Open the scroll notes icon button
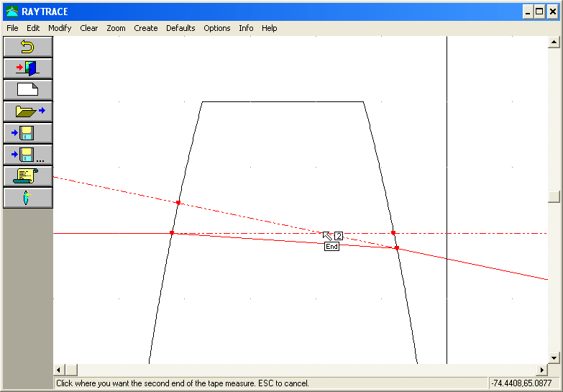The height and width of the screenshot is (392, 563). pyautogui.click(x=27, y=176)
